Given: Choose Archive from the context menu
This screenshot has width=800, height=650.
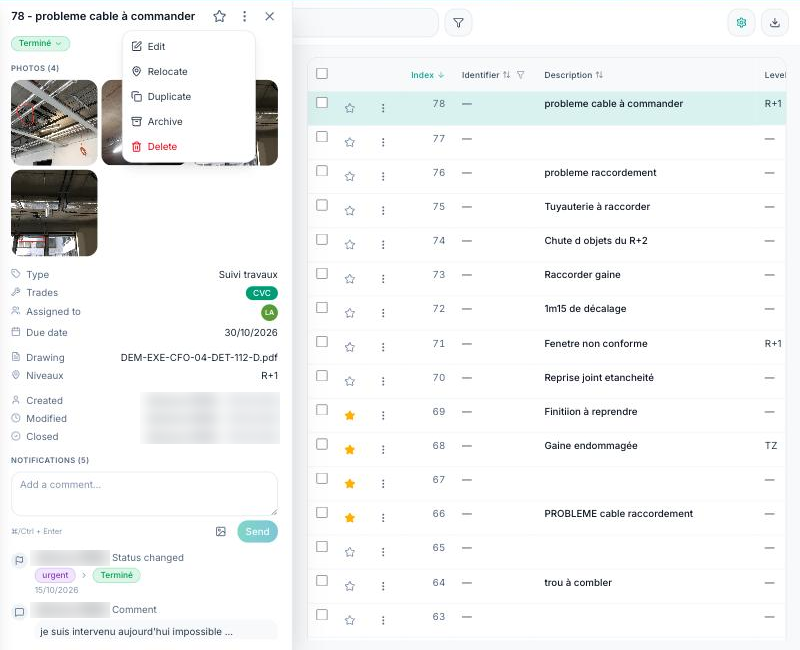Looking at the screenshot, I should (188, 121).
